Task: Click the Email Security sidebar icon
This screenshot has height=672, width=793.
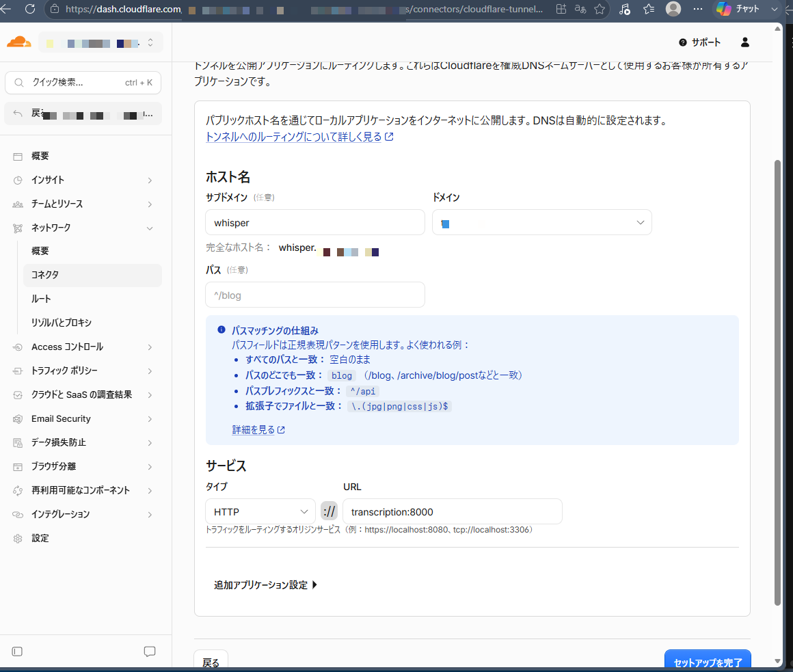Action: point(18,418)
